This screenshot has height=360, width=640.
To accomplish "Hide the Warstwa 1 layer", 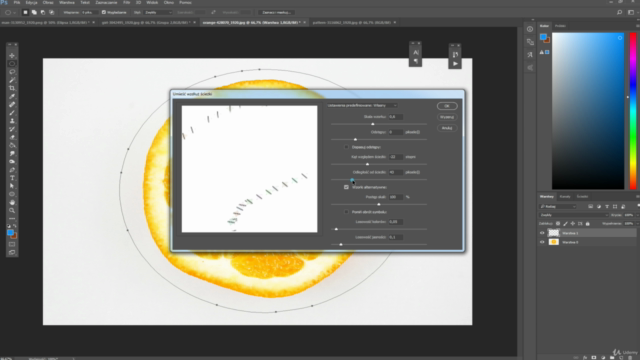I will (542, 233).
